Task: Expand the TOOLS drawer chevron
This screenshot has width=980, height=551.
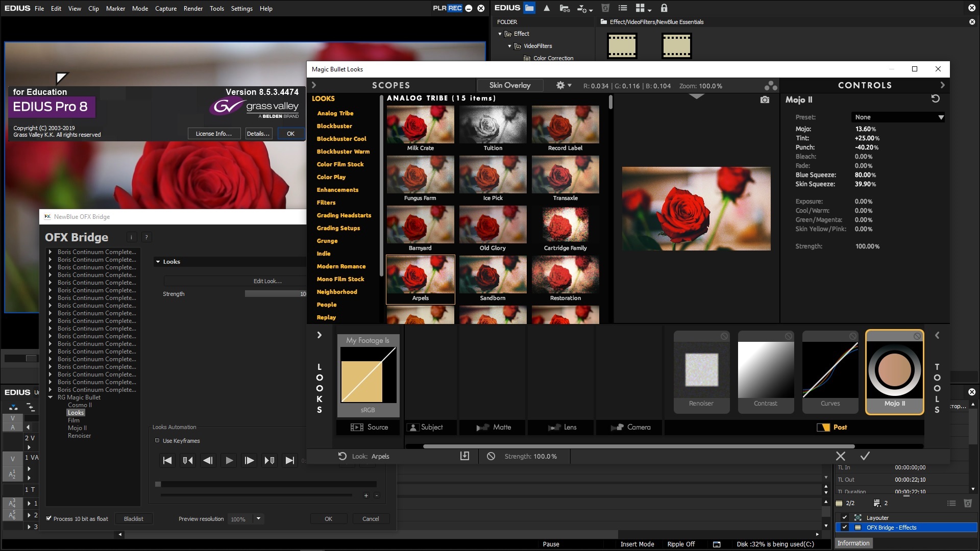Action: click(x=937, y=335)
